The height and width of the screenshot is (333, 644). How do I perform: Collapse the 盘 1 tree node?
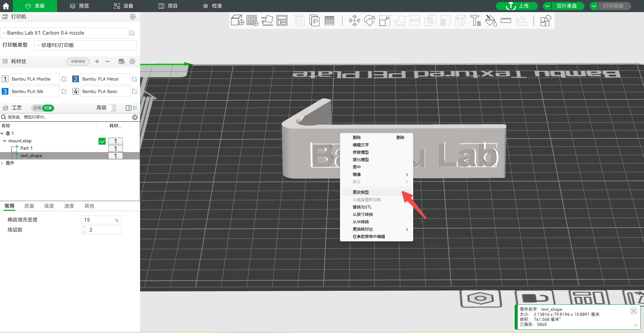(x=2, y=134)
